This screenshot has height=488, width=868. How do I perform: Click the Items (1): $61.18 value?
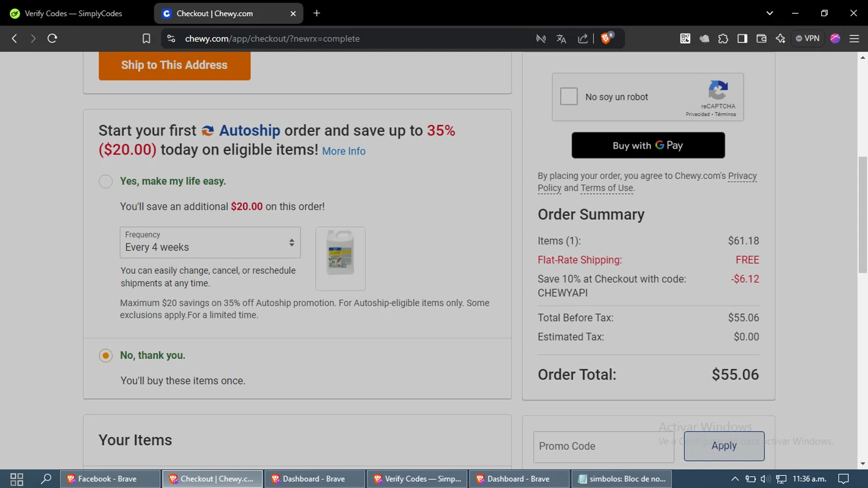pos(744,241)
